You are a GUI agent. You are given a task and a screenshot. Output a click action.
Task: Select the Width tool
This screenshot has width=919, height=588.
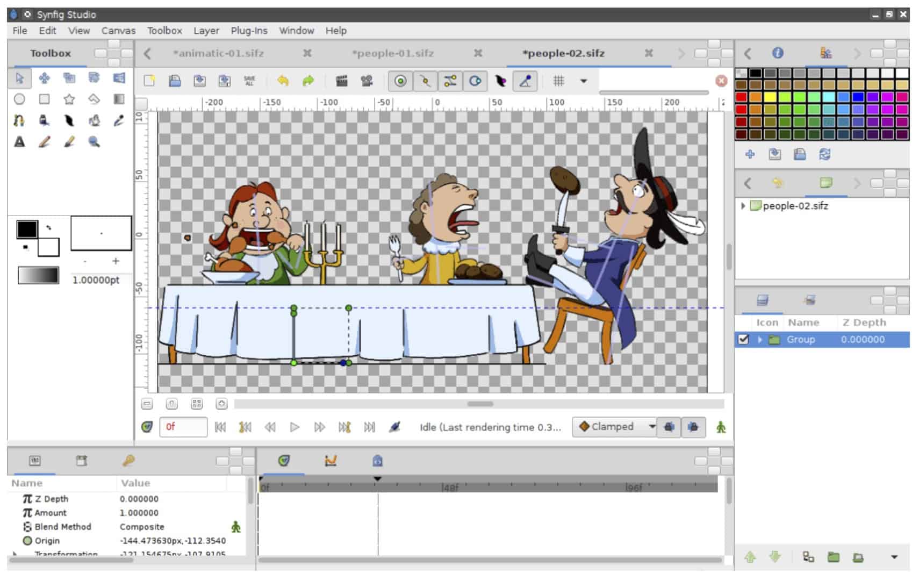pyautogui.click(x=69, y=120)
